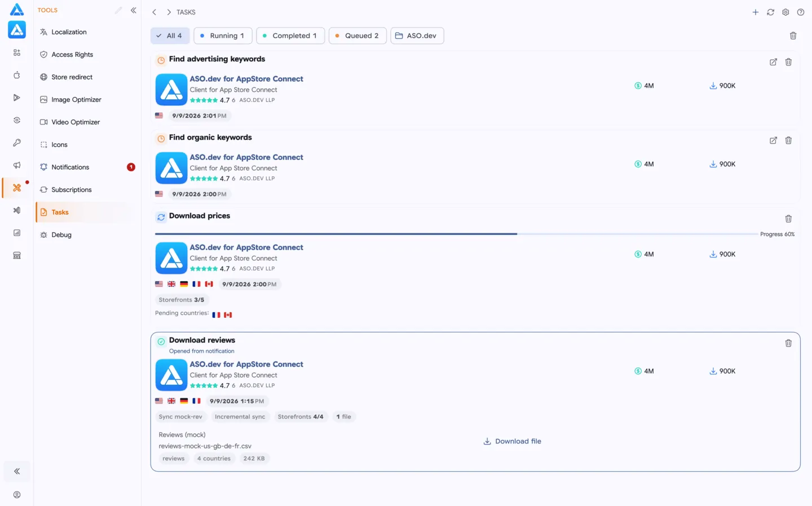Click the Storefronts 4/4 chip
The image size is (812, 506).
(x=301, y=417)
